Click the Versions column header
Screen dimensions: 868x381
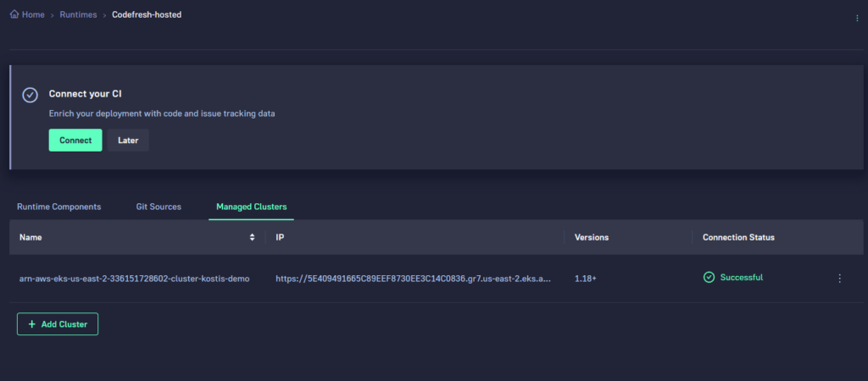click(x=591, y=238)
